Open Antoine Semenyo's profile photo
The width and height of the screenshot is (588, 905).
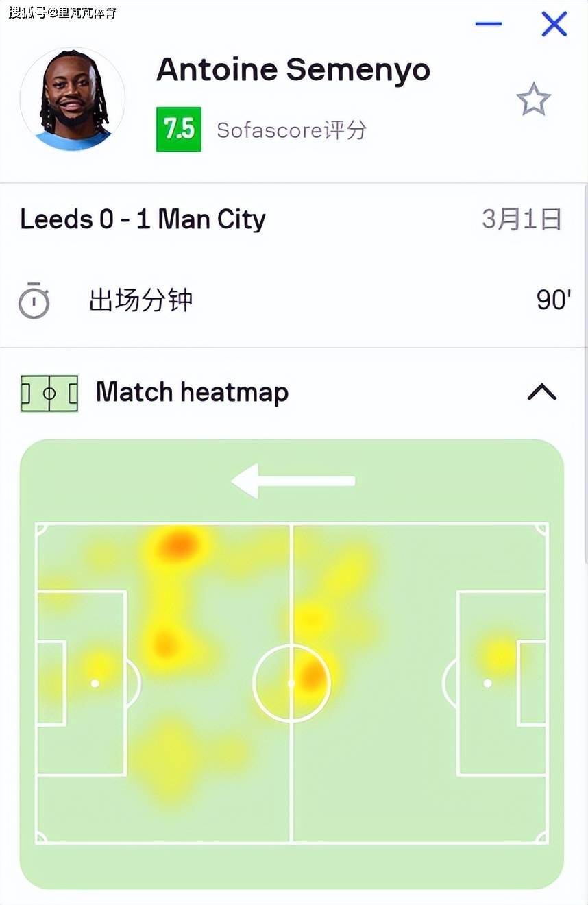coord(73,99)
